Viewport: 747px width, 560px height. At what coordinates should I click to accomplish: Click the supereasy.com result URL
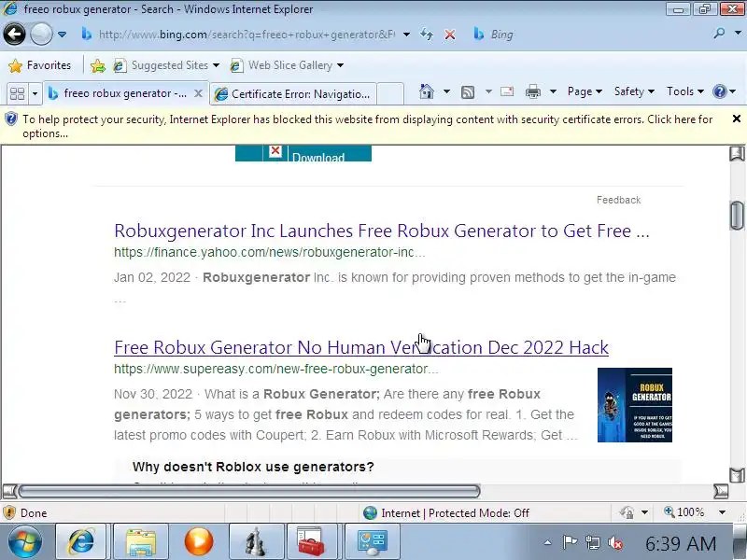(275, 369)
